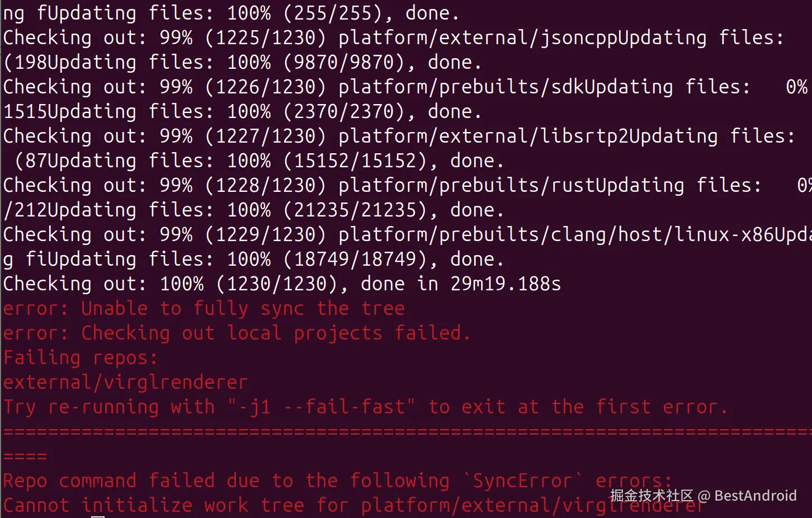Click the '(21235/21235)' progress count
This screenshot has width=812, height=518.
tap(360, 210)
